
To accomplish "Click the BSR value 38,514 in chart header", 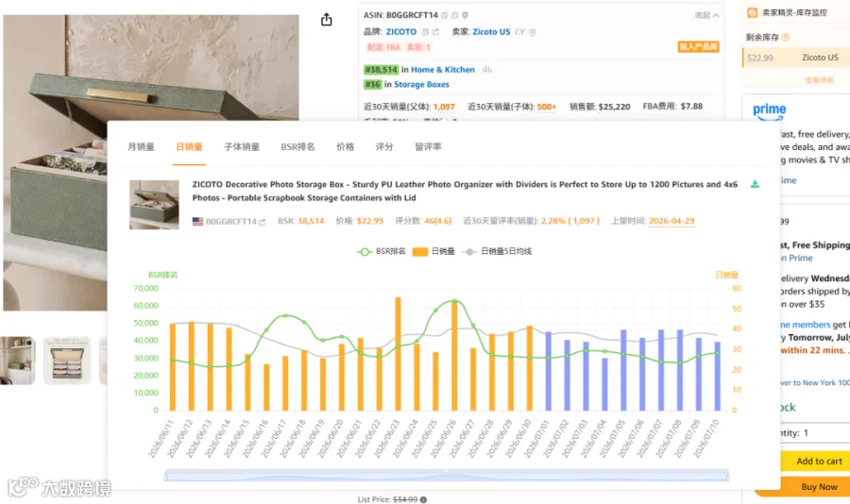I will [x=311, y=221].
